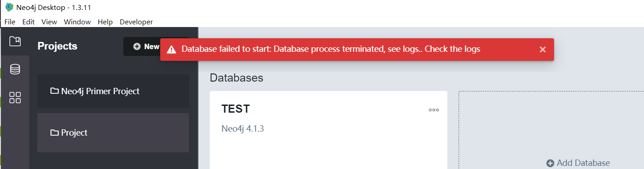Image resolution: width=644 pixels, height=169 pixels.
Task: Select the Neo4j Primer Project entry
Action: [x=113, y=91]
